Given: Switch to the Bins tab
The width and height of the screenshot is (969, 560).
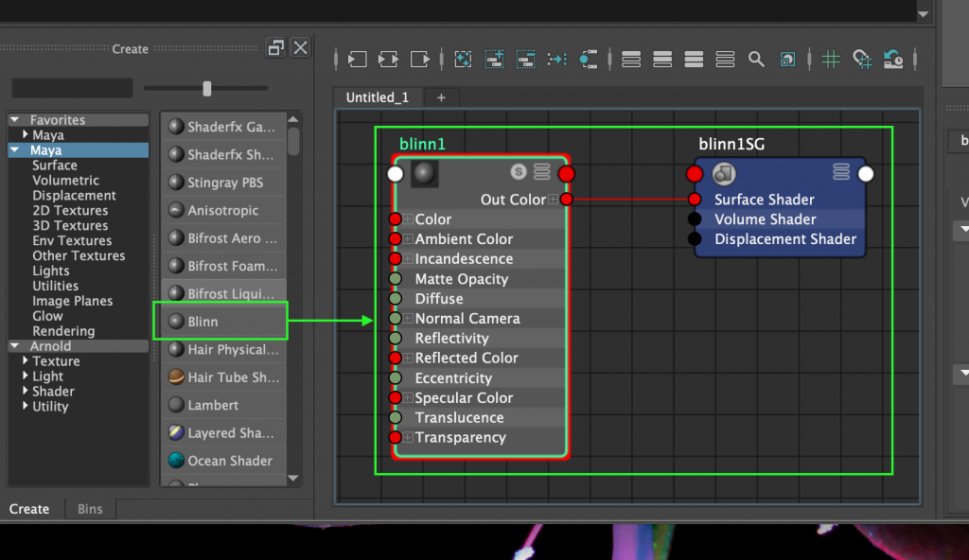Looking at the screenshot, I should [90, 509].
